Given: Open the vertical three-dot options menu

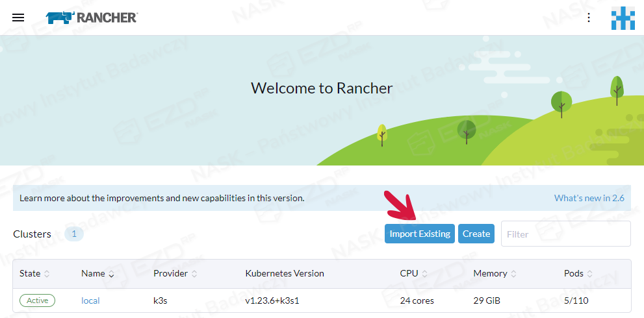Looking at the screenshot, I should [x=589, y=18].
